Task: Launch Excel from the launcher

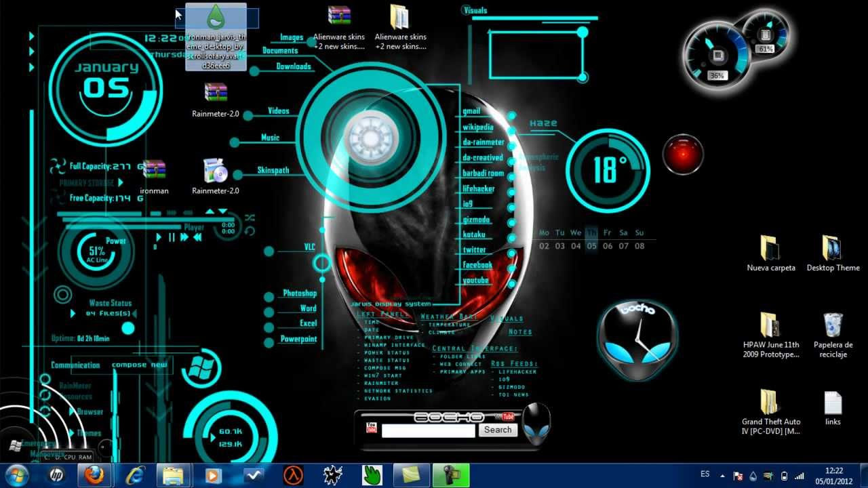Action: tap(309, 323)
